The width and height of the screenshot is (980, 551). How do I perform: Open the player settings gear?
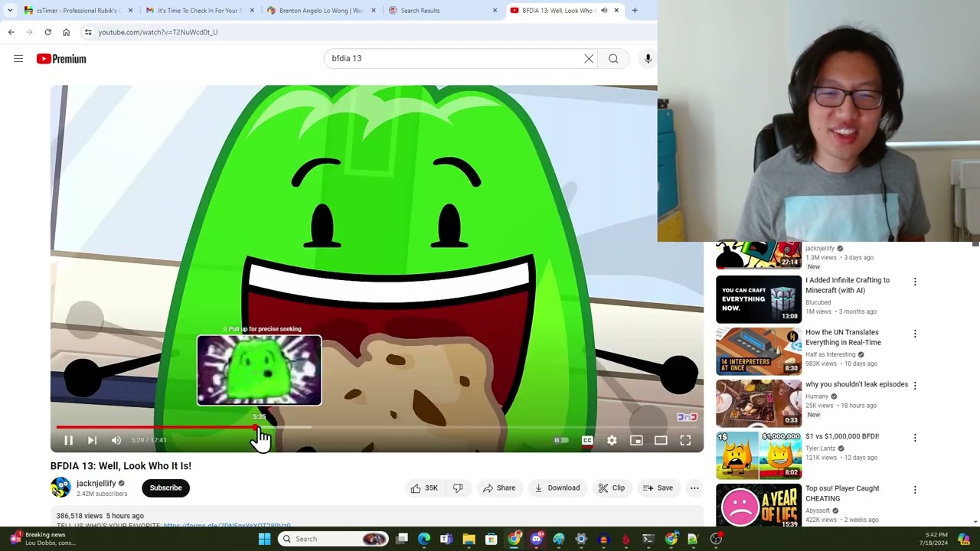coord(612,440)
